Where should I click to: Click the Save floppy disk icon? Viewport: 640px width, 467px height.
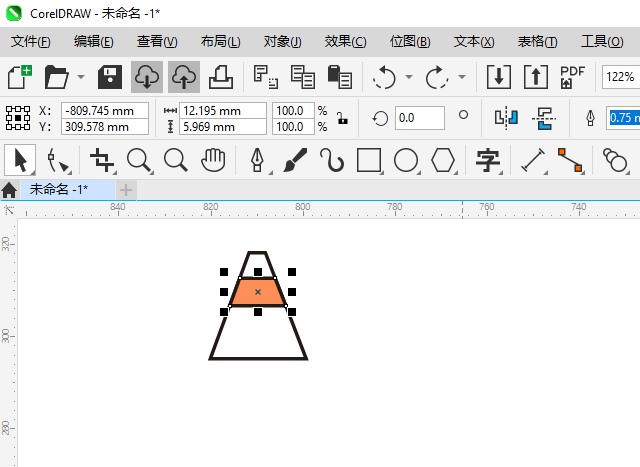coord(110,77)
